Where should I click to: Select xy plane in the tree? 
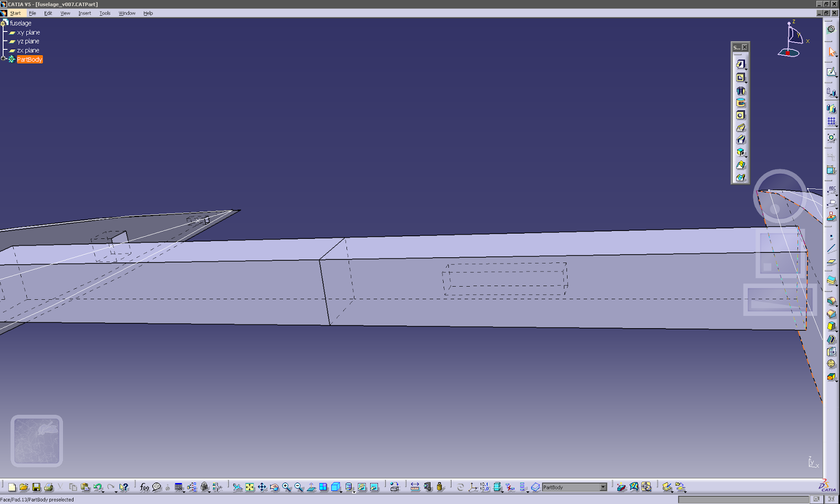pyautogui.click(x=28, y=33)
